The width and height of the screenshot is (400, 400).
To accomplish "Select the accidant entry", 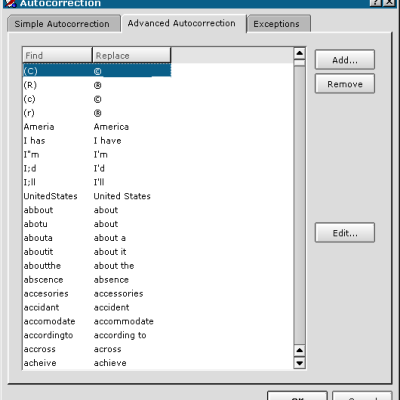I will [x=97, y=307].
